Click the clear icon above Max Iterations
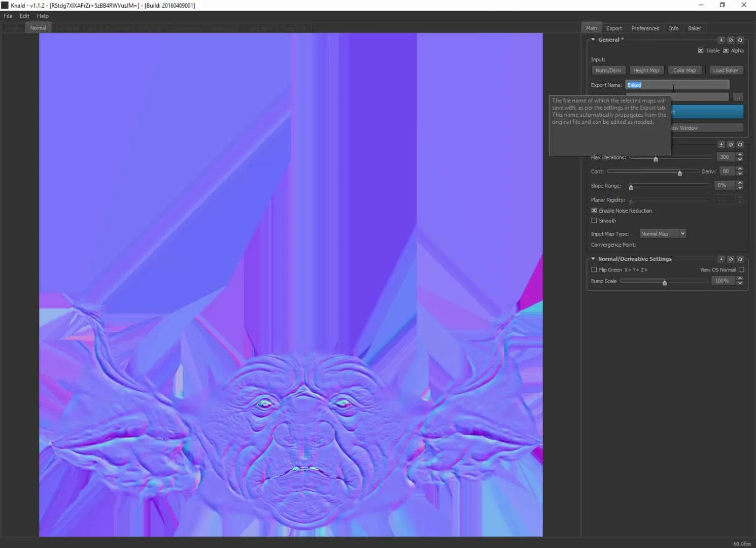Image resolution: width=756 pixels, height=548 pixels. [731, 145]
